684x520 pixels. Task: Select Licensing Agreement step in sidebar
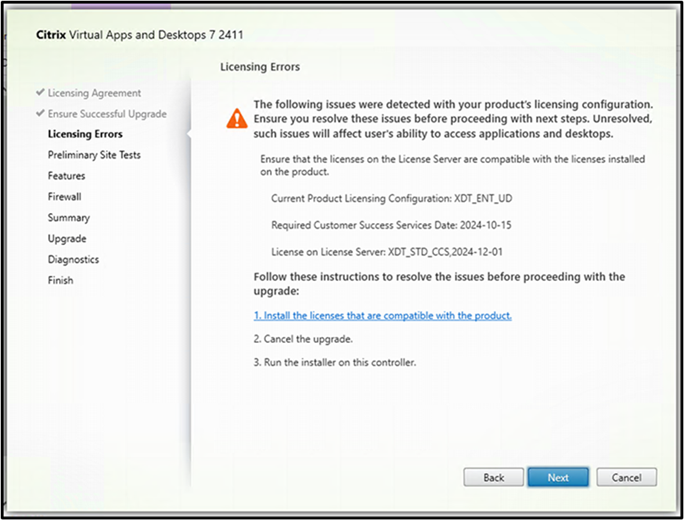94,93
